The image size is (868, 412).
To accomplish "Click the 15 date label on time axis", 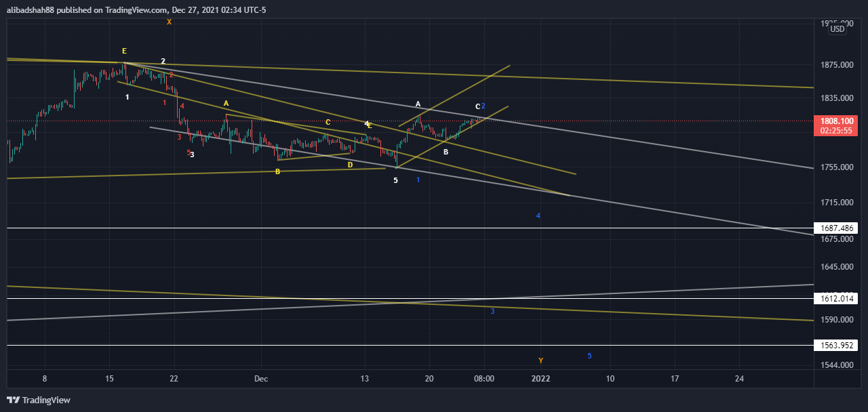I will click(109, 378).
